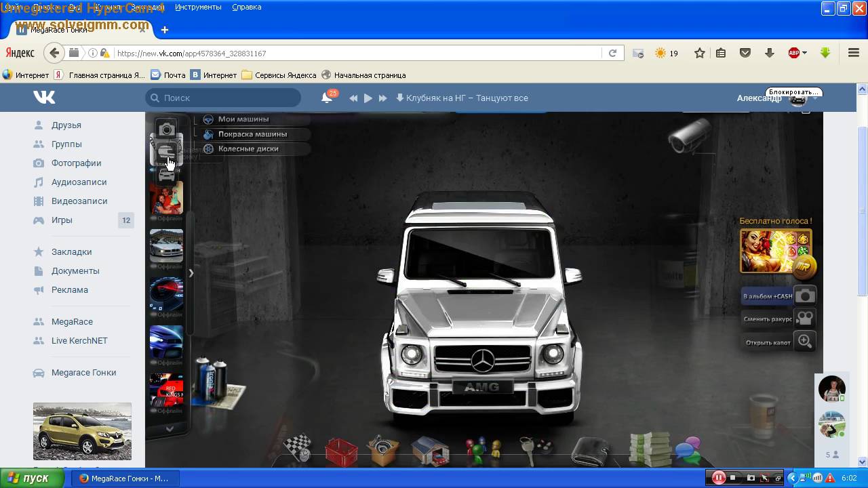Screen dimensions: 868x488
Task: Open the stack of cash icon
Action: click(649, 449)
